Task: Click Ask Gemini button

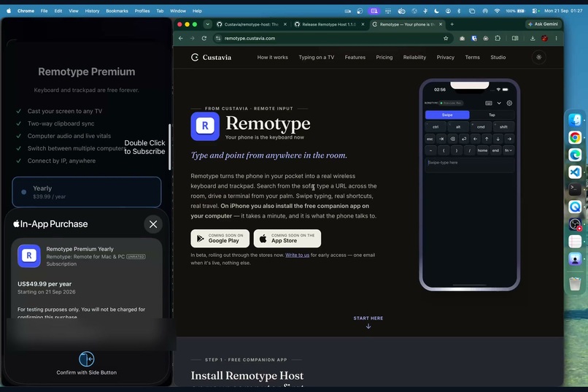Action: click(x=543, y=24)
